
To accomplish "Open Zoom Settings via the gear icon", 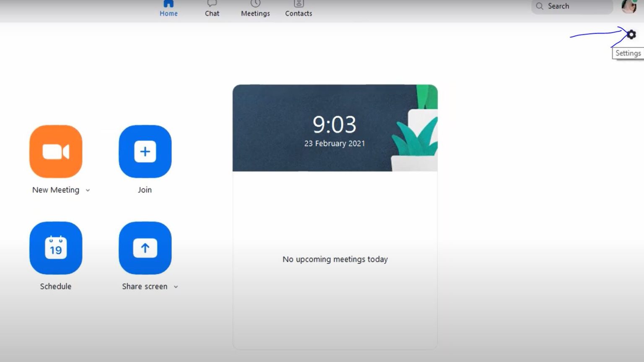I will (631, 34).
